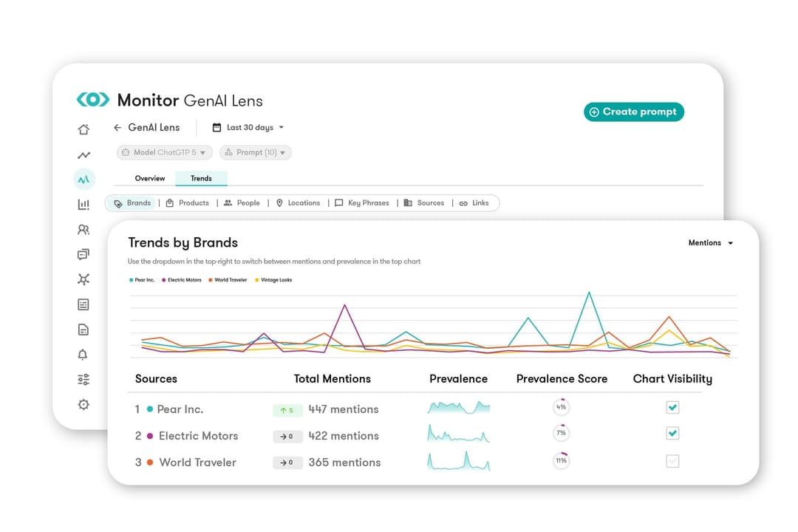Click the bag icon on Products filter

tap(170, 202)
